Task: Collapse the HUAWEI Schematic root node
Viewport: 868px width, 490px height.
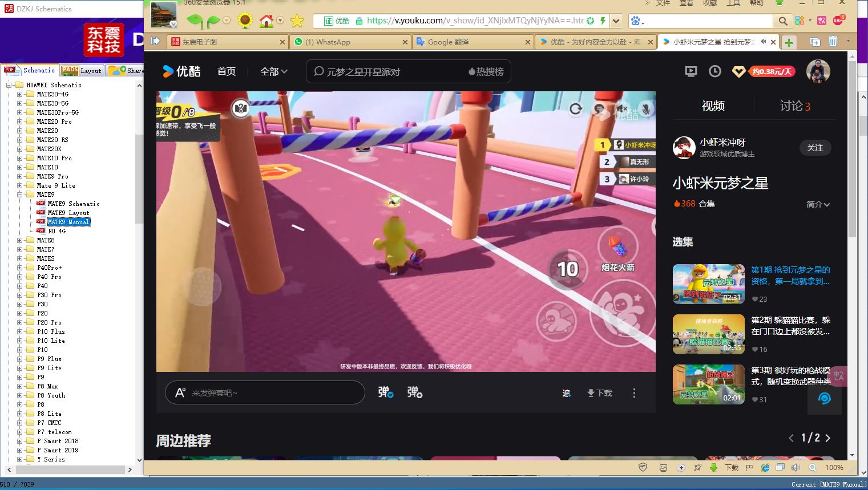Action: click(9, 85)
